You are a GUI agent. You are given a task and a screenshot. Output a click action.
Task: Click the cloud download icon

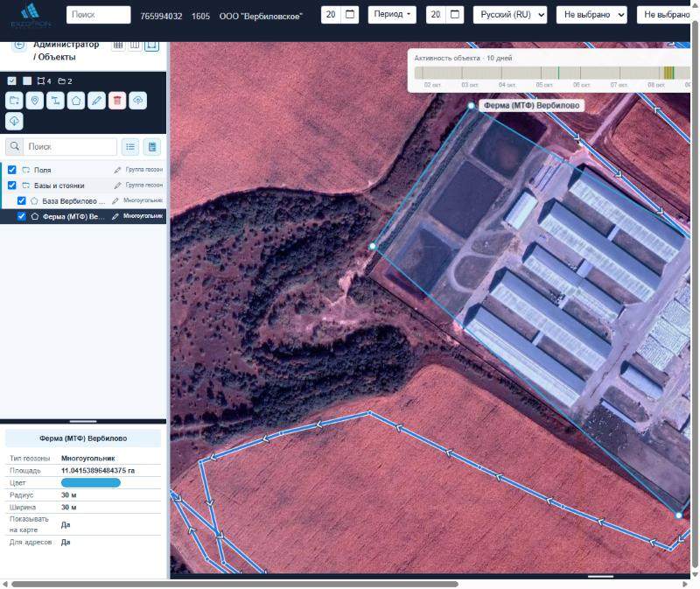(14, 121)
